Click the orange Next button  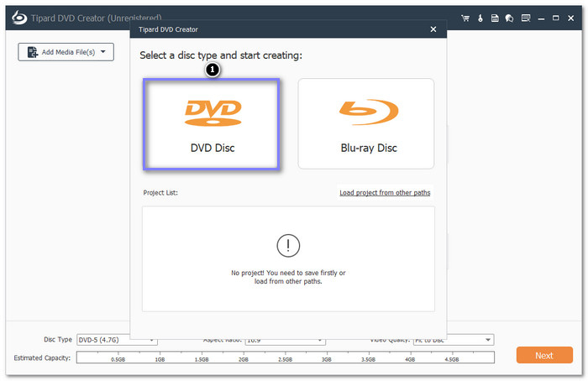point(544,355)
